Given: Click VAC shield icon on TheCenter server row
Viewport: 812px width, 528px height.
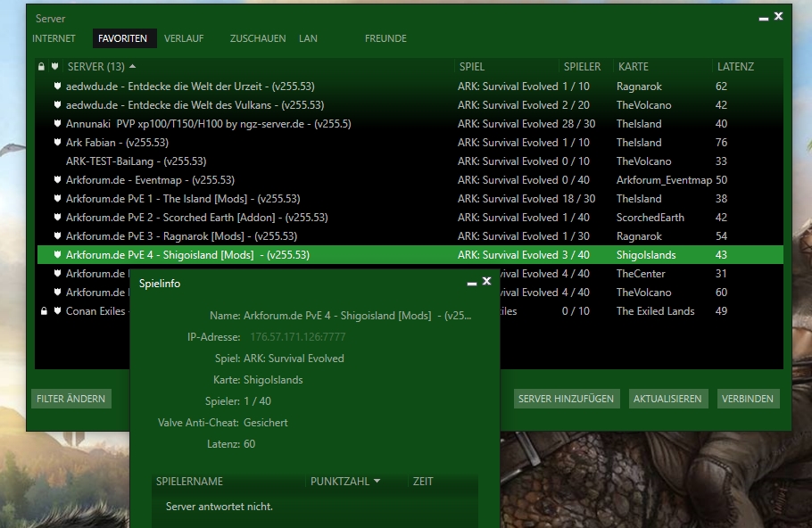Looking at the screenshot, I should (57, 273).
